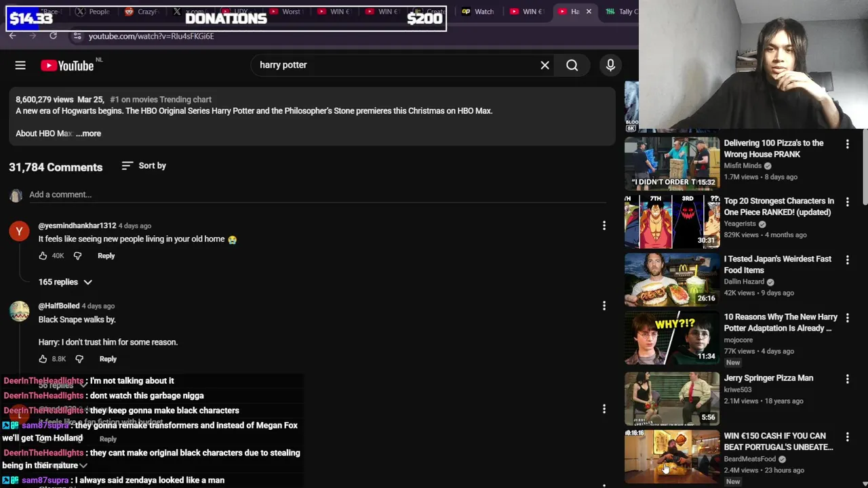This screenshot has width=868, height=488.
Task: Open the One Piece ranked video thumbnail
Action: (672, 221)
